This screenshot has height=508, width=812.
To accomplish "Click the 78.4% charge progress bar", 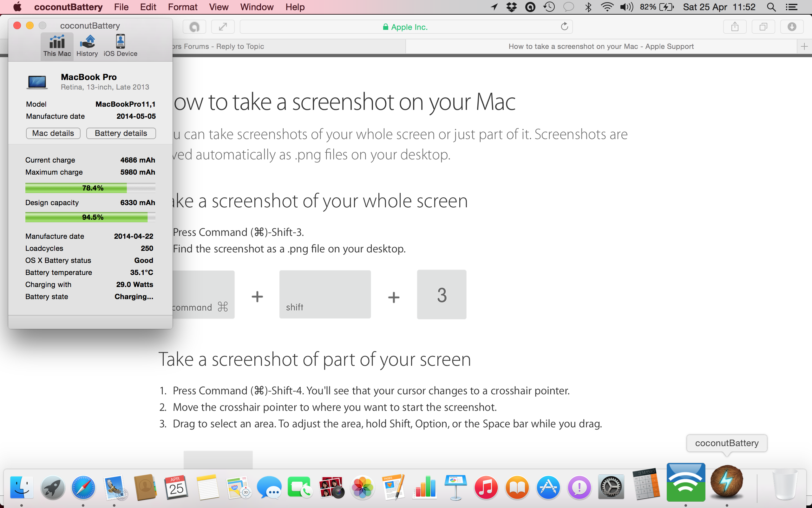I will [x=90, y=188].
